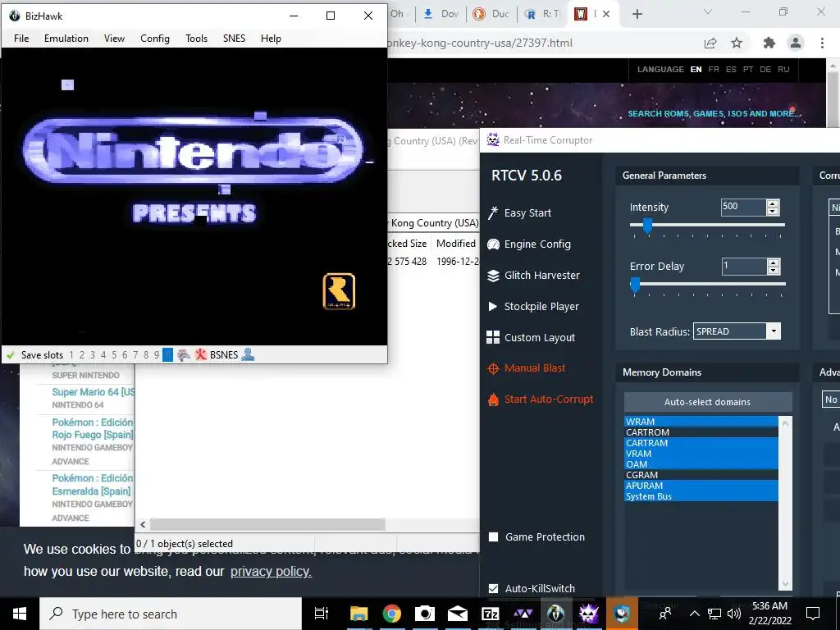Open browser extensions puzzle icon
This screenshot has height=630, width=840.
pyautogui.click(x=769, y=43)
